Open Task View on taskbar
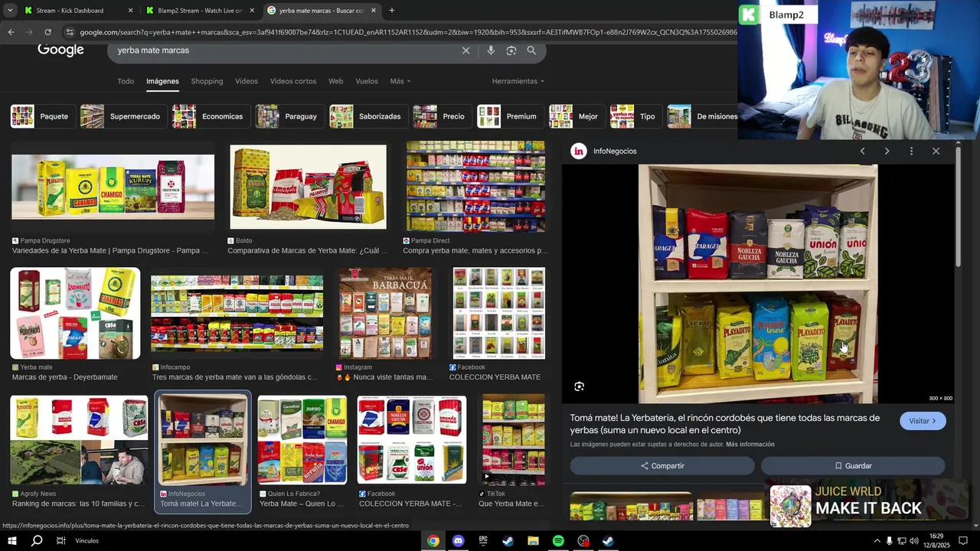 point(61,541)
